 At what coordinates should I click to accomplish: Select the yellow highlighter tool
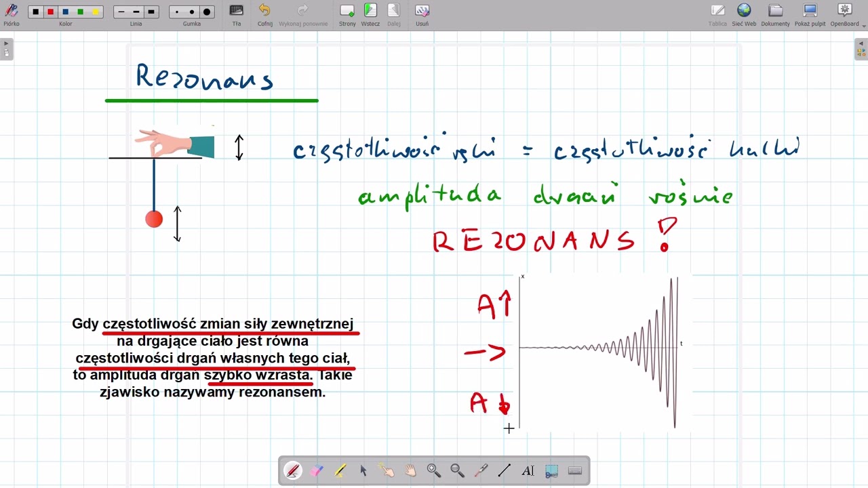point(340,471)
